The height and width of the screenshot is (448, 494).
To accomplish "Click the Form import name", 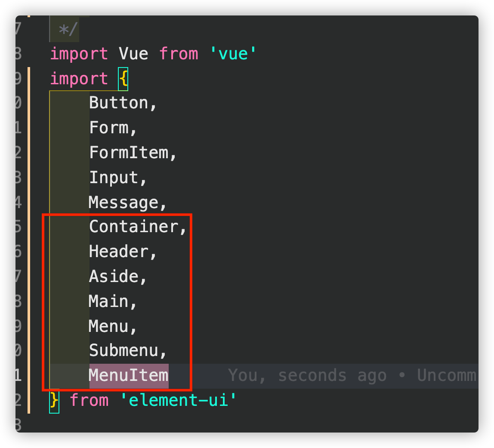I will 109,128.
